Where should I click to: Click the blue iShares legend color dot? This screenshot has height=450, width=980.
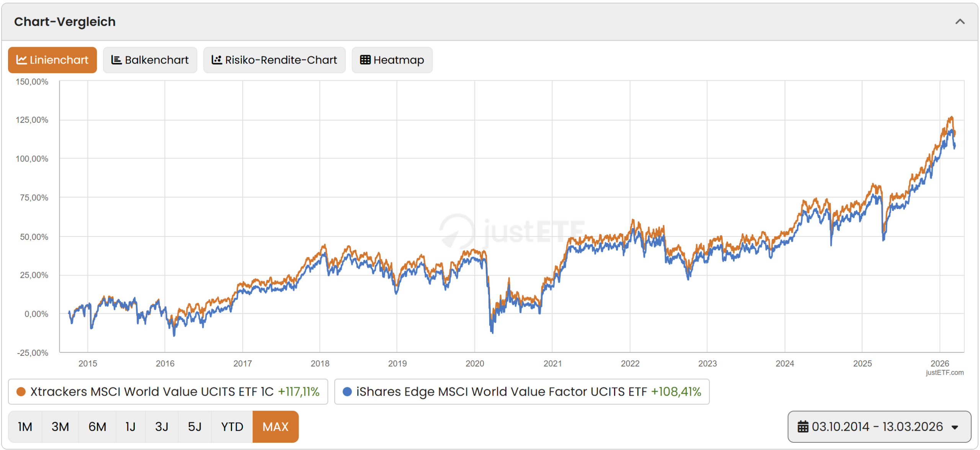point(347,392)
